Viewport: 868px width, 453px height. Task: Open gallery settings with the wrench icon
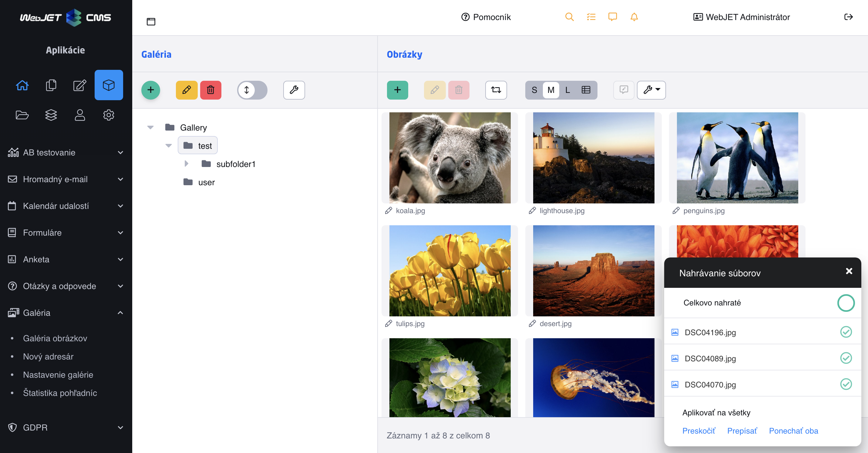294,90
